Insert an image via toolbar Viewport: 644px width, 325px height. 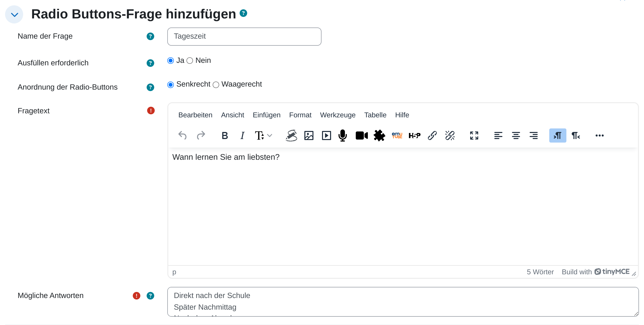(x=309, y=136)
